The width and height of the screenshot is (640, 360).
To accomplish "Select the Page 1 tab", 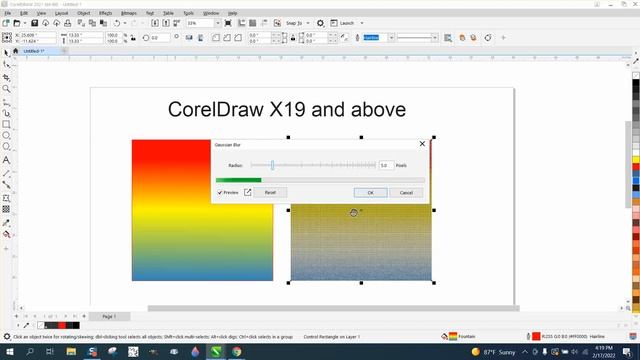I will [109, 316].
